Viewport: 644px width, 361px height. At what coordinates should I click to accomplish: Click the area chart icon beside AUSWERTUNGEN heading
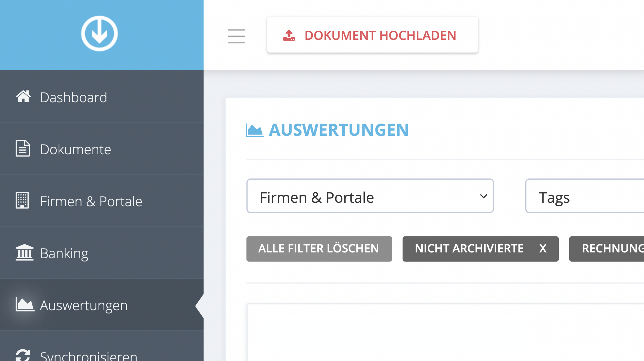[254, 130]
